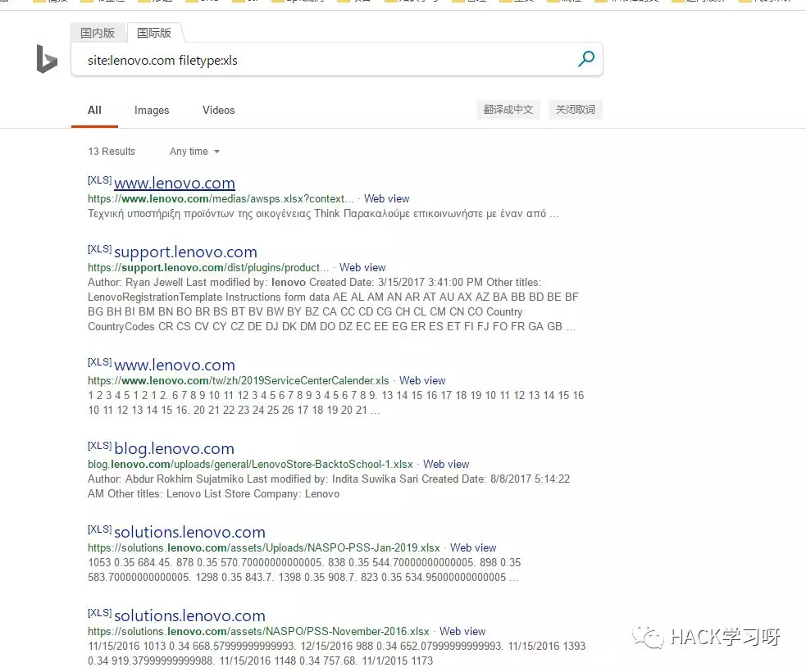The height and width of the screenshot is (672, 806).
Task: Click Web view for 2019ServiceCenterCalender.xls
Action: (422, 381)
